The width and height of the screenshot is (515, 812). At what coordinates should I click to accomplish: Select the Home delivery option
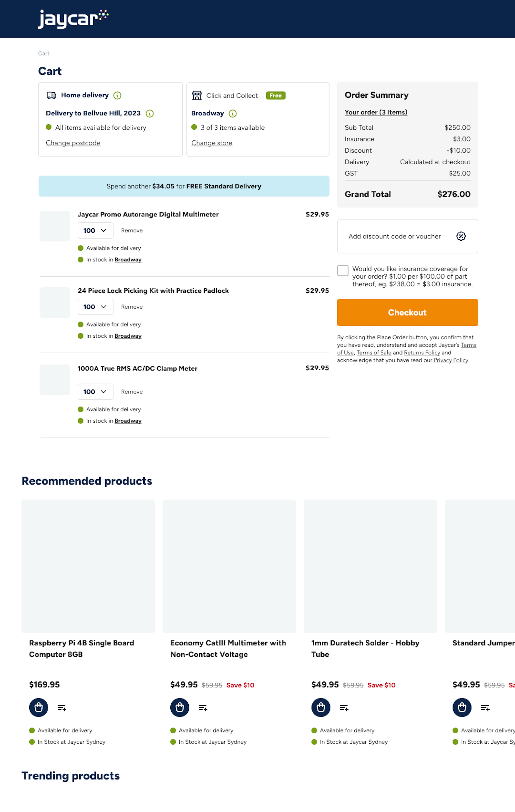click(85, 95)
